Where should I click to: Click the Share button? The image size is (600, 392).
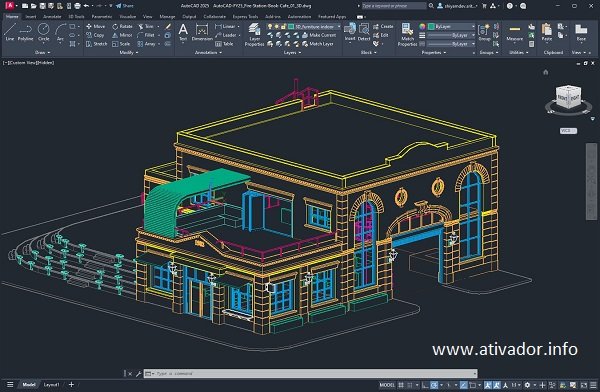pyautogui.click(x=125, y=6)
